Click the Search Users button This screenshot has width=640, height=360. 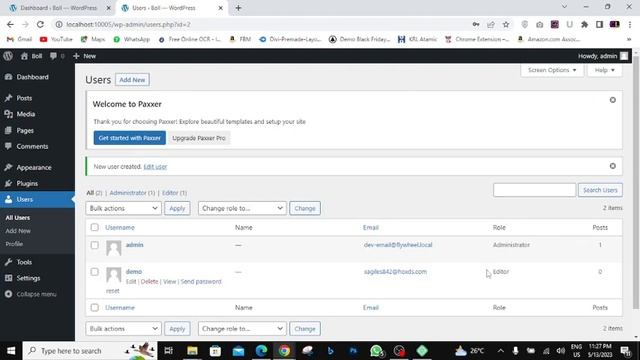tap(600, 190)
